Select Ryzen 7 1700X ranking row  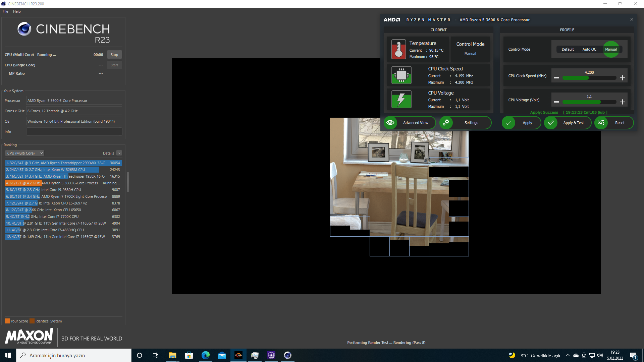(63, 196)
